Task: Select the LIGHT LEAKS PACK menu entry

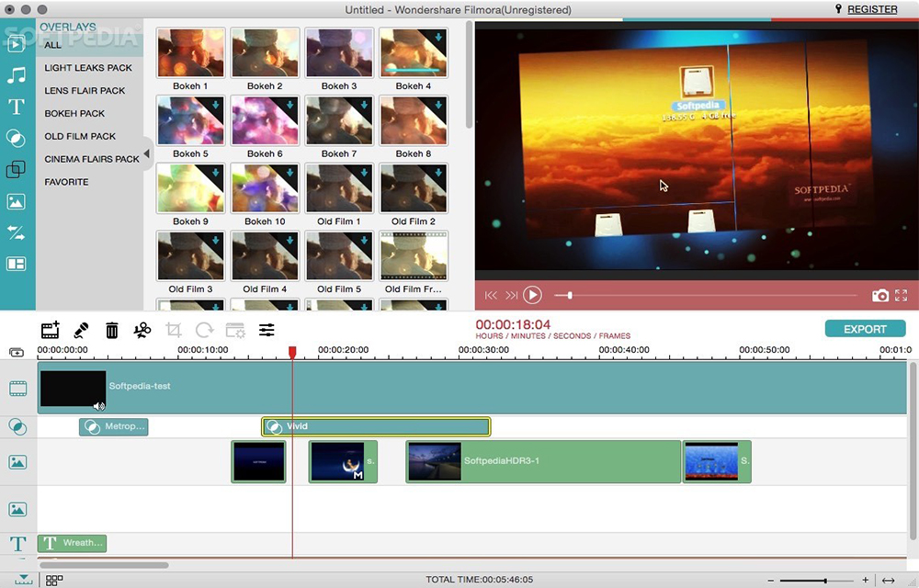Action: click(87, 67)
